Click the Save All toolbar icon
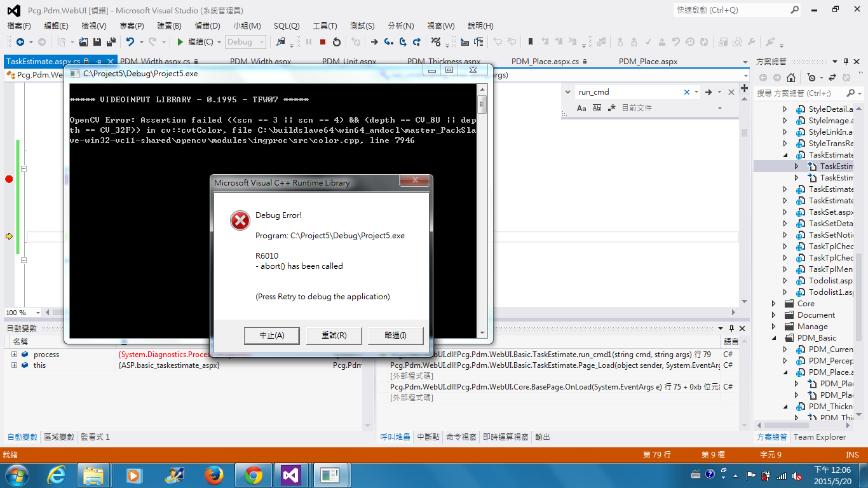868x488 pixels. pos(111,42)
